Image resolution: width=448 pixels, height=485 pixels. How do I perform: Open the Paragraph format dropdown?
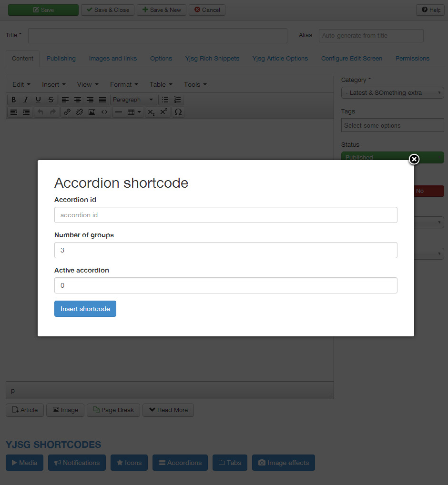click(133, 100)
